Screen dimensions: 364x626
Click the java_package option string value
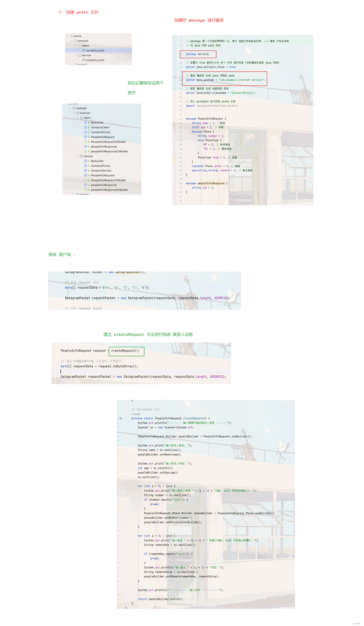point(241,80)
